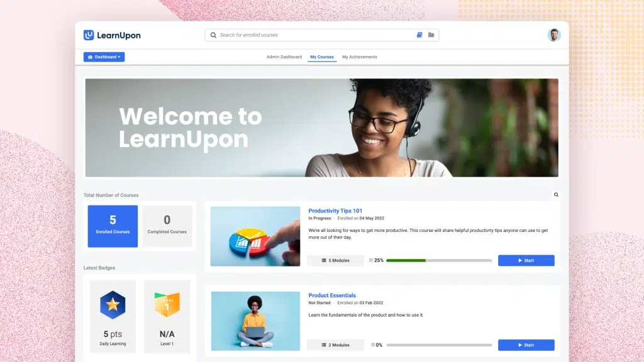Open the Admin Dashboard tab
The image size is (644, 362).
pos(284,57)
